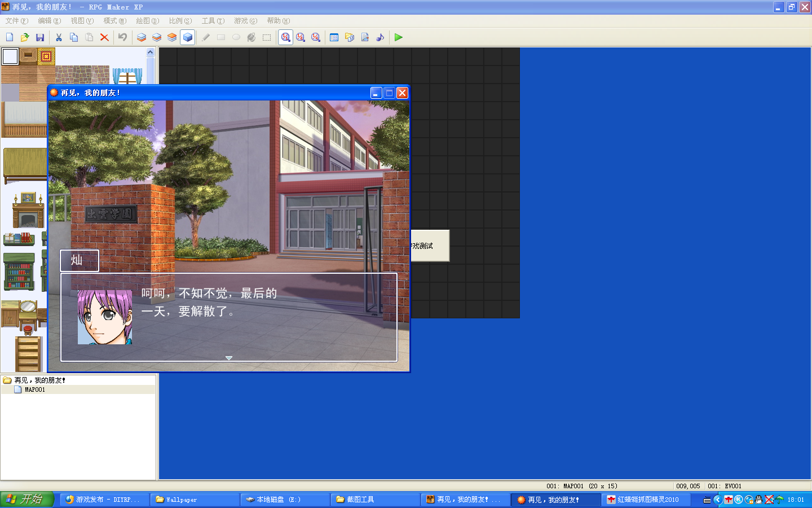Switch to map Layer 1
The image size is (812, 508).
tap(142, 37)
